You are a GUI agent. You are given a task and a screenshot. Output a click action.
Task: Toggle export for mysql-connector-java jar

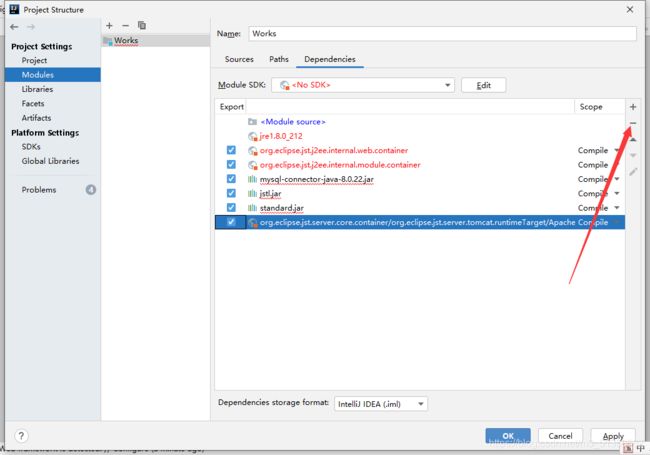point(231,179)
